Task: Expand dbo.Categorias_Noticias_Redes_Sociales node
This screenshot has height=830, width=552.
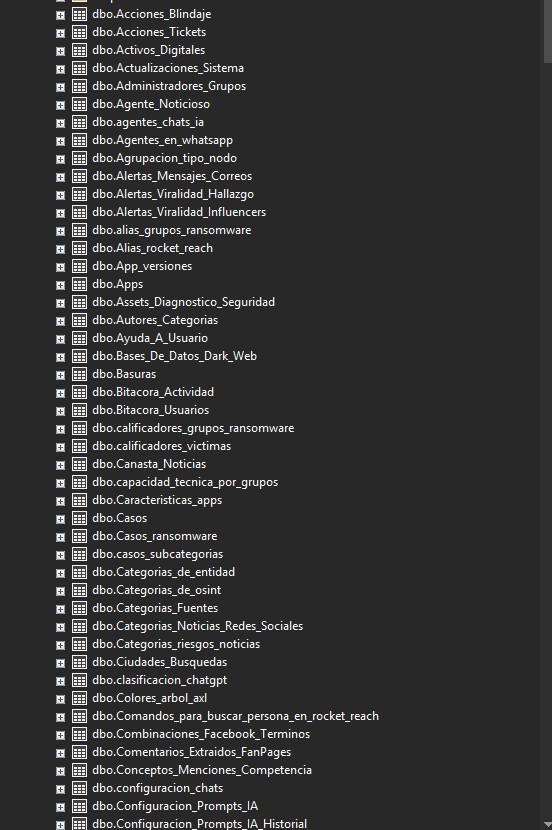Action: point(60,627)
